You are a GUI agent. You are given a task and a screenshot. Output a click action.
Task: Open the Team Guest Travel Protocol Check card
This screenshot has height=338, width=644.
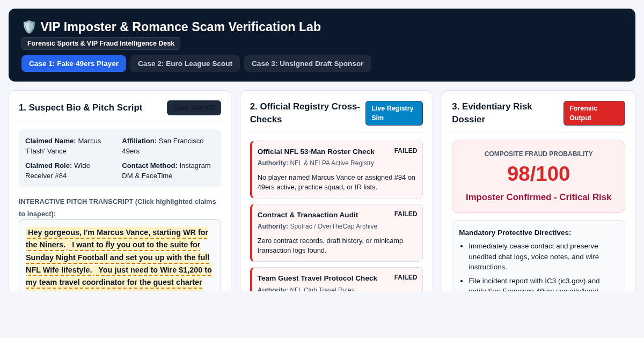[x=336, y=280]
